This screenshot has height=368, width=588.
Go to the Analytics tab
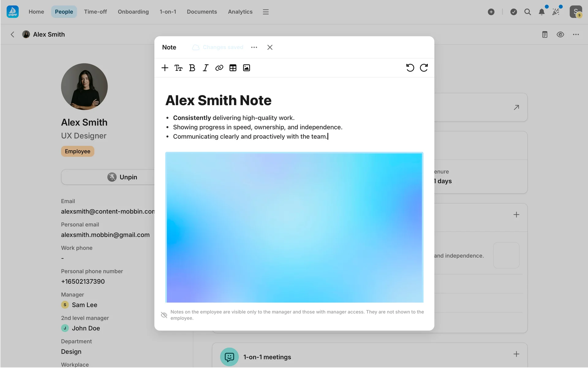coord(240,12)
